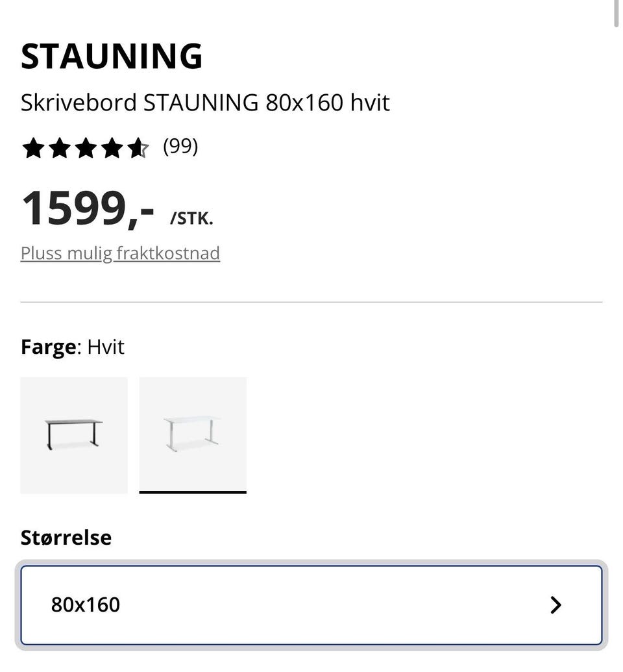Screen dimensions: 623x672
Task: Click the chevron arrow in size selector
Action: click(x=556, y=604)
